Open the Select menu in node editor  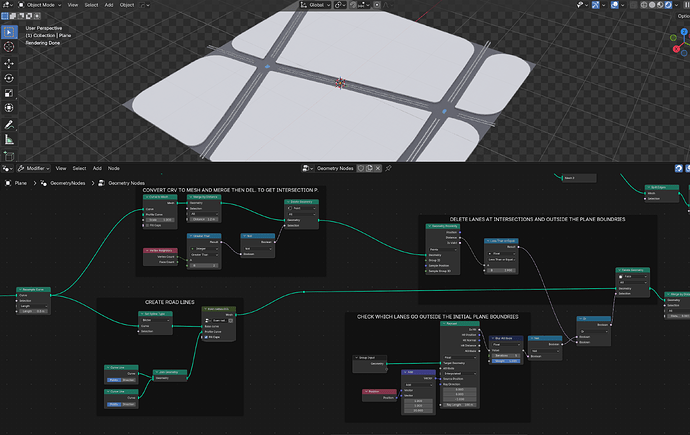(79, 168)
